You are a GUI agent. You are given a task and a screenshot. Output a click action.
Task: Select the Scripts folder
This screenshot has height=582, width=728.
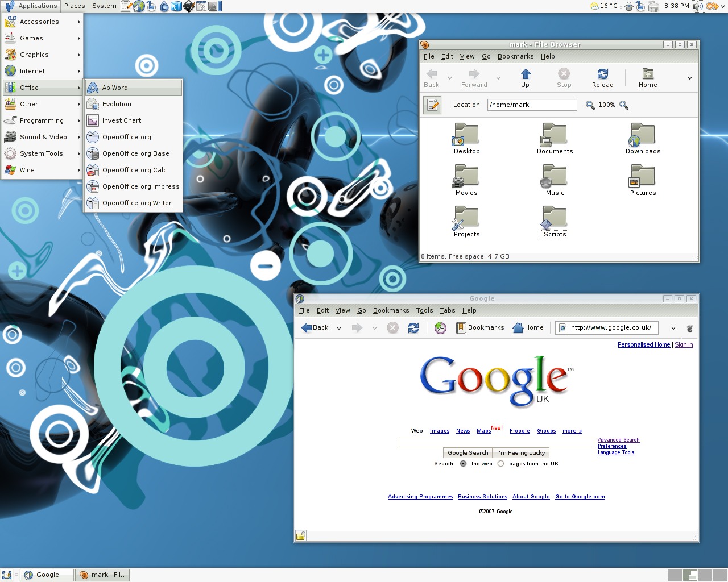tap(555, 222)
